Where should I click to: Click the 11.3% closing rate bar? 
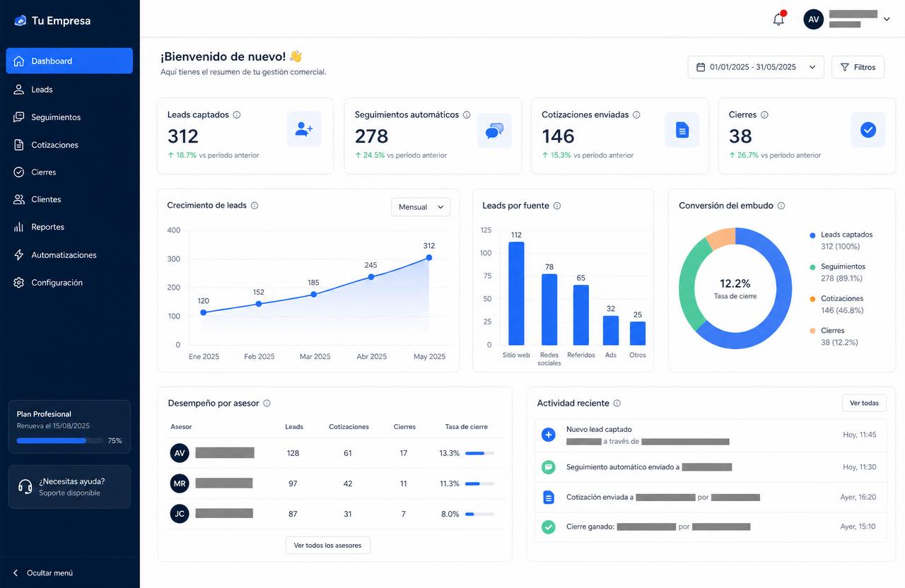479,483
